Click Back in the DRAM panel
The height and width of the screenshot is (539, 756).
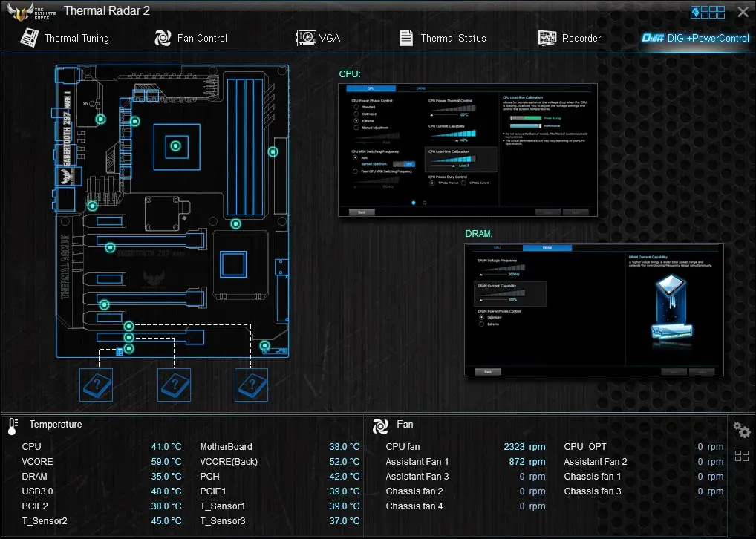tap(488, 372)
